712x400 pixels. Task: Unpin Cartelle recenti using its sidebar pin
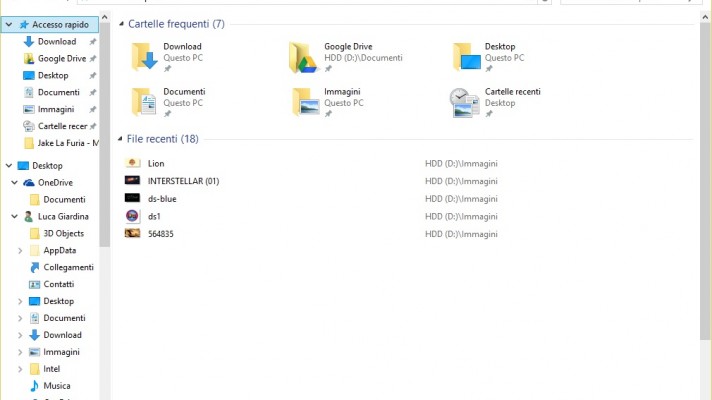pyautogui.click(x=93, y=126)
